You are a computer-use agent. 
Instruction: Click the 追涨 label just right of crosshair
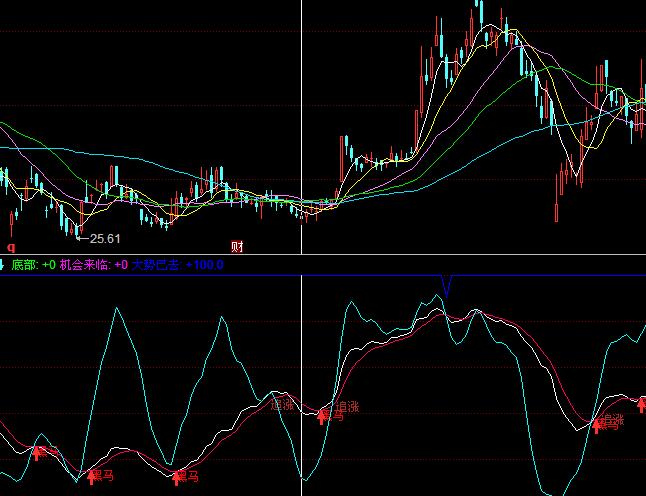[346, 407]
